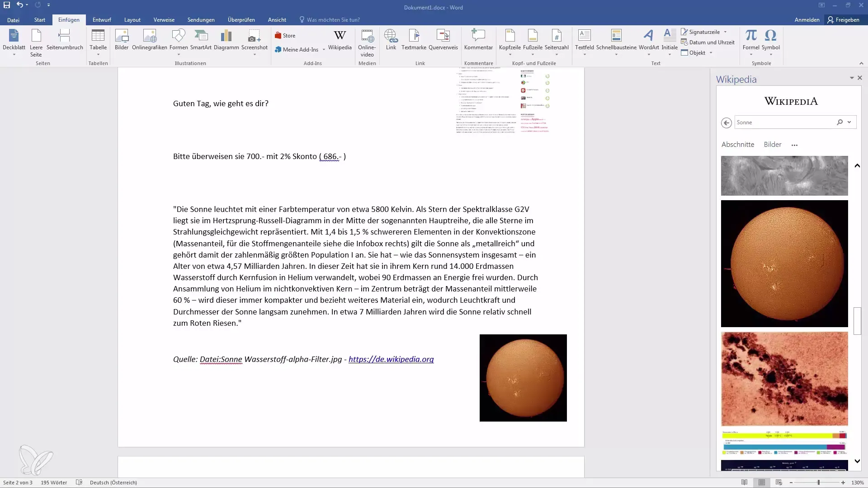Insert Bilder from file
Viewport: 868px width, 488px height.
(122, 40)
